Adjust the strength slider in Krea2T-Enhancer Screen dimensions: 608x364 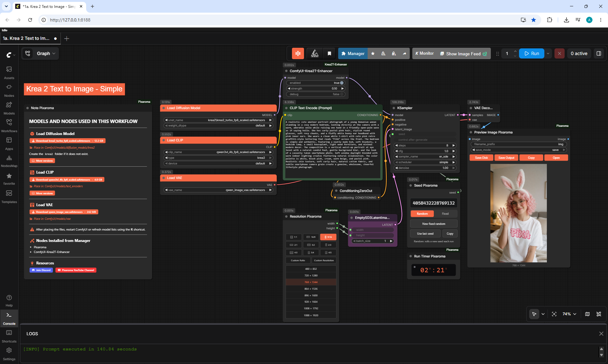click(316, 89)
